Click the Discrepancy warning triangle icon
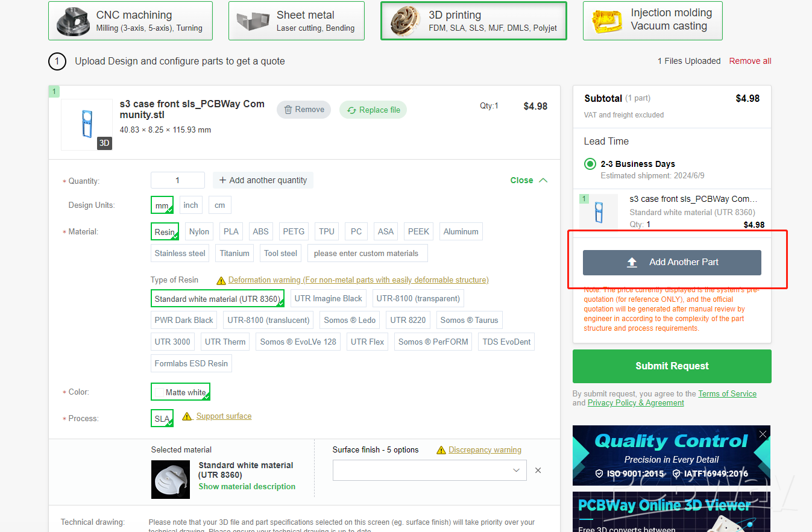Image resolution: width=812 pixels, height=532 pixels. [x=441, y=450]
